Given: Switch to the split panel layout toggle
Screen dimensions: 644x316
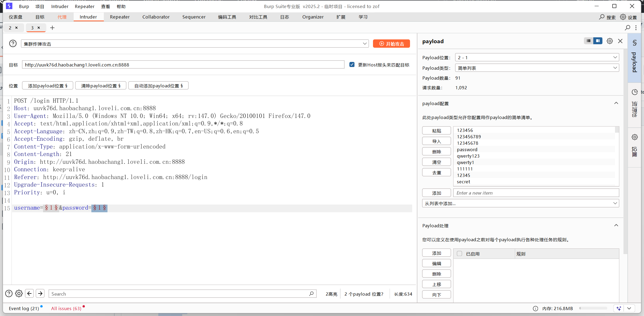Looking at the screenshot, I should (598, 41).
